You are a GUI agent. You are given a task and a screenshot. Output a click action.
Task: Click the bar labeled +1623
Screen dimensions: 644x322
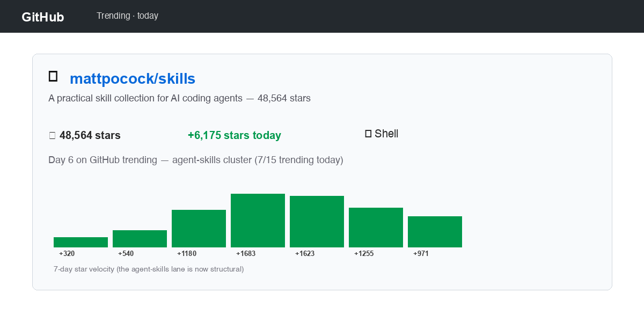tap(317, 222)
